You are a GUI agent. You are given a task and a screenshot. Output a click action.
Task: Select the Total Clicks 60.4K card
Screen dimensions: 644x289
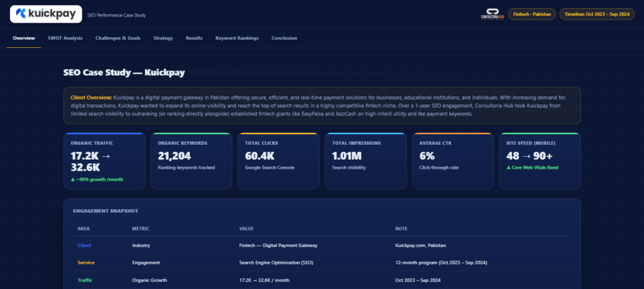coord(279,161)
